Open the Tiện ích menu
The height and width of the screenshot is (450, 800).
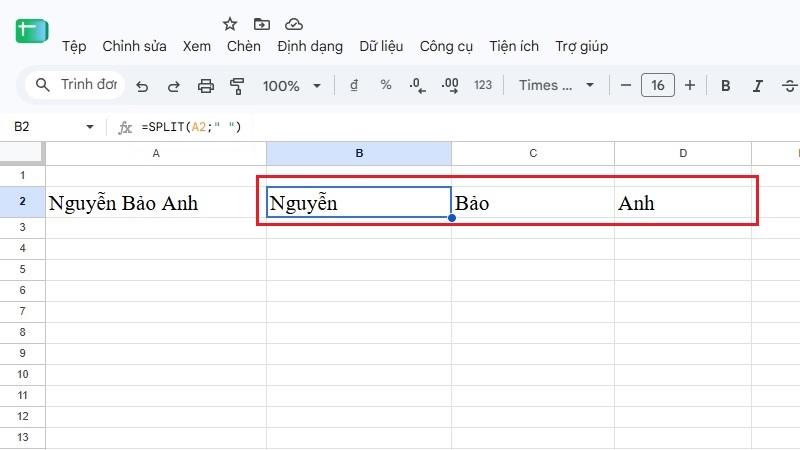514,46
